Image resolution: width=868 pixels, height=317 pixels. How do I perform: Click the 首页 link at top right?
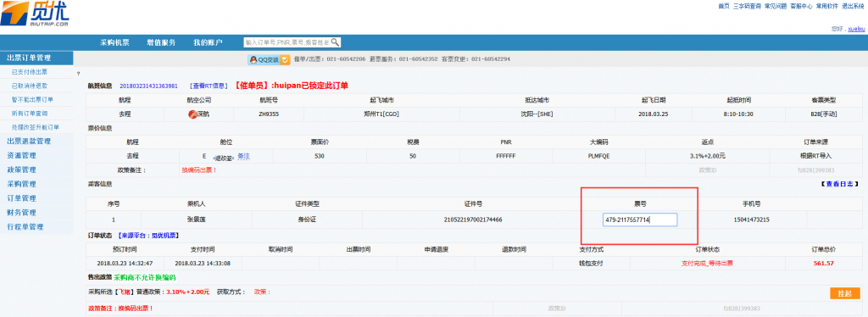click(x=724, y=6)
